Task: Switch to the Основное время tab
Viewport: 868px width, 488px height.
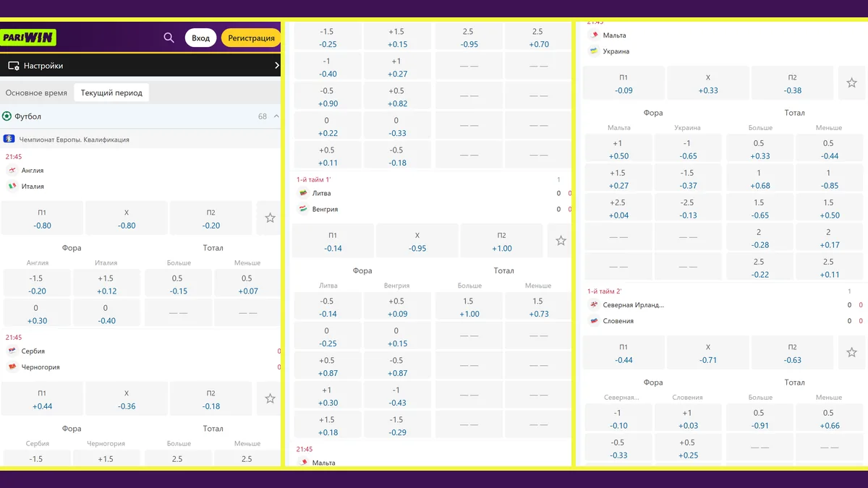Action: coord(36,93)
